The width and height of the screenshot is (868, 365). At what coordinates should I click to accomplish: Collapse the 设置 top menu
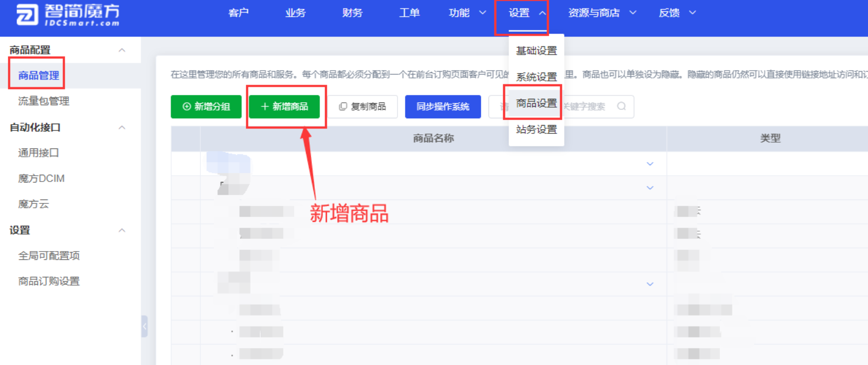(527, 13)
